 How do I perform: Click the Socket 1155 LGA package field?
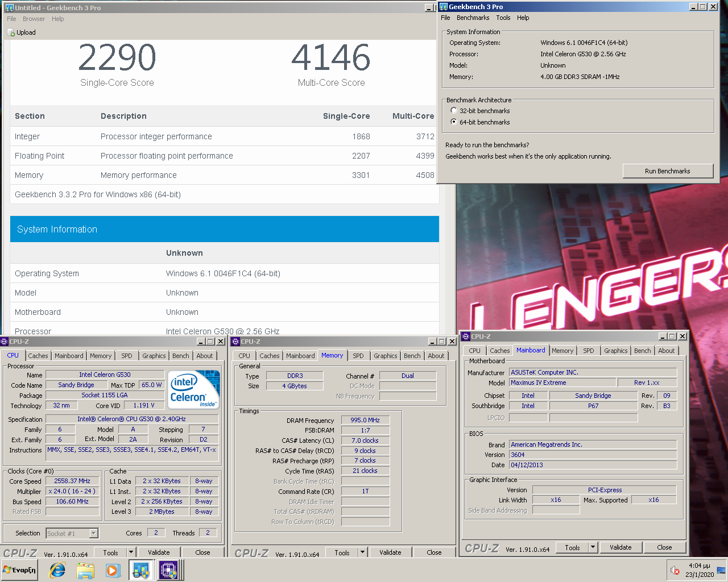click(105, 395)
